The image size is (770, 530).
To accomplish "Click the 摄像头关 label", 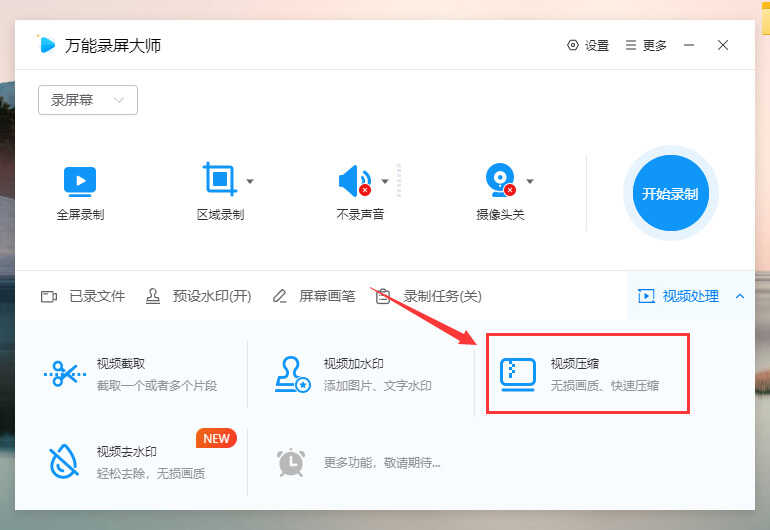I will [500, 215].
